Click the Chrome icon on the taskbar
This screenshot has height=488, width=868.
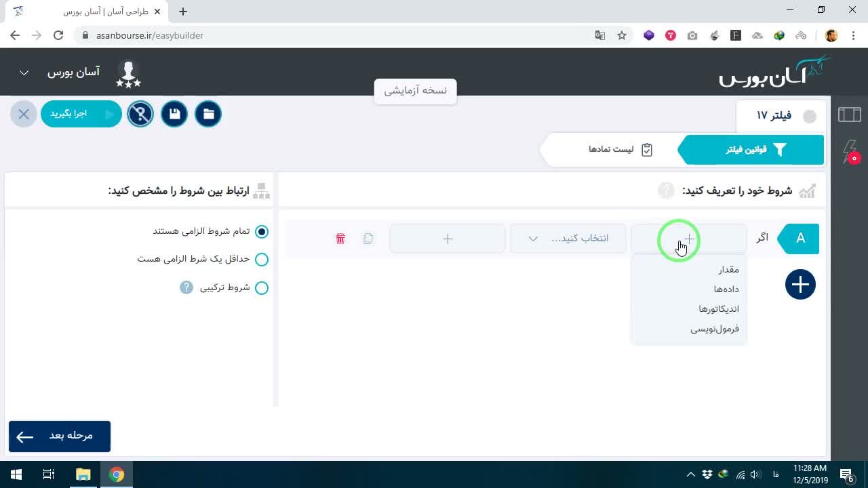117,474
